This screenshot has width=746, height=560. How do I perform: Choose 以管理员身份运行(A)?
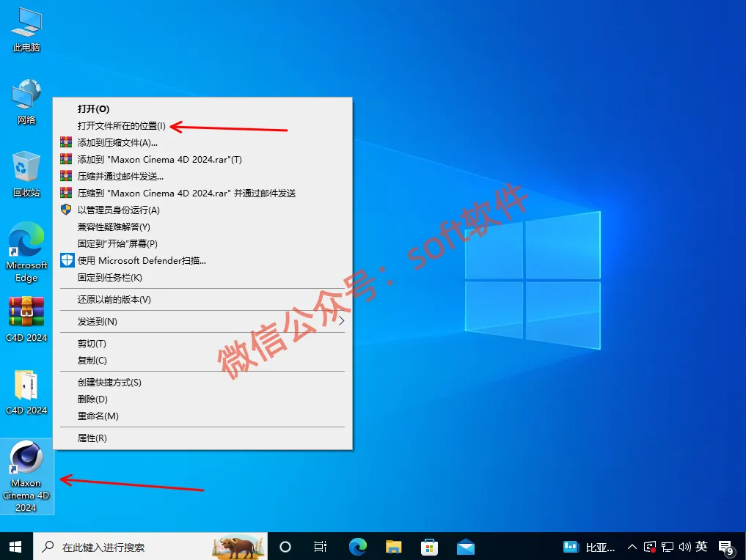click(202, 210)
